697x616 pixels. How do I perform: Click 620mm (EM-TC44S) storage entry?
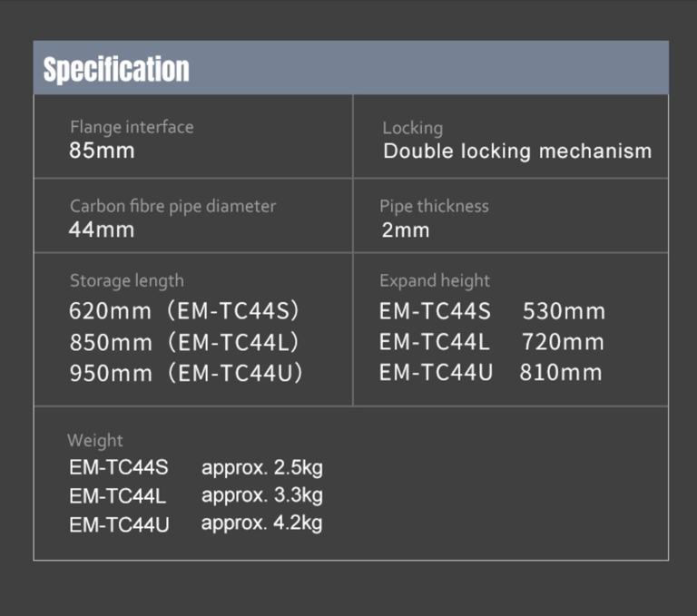184,310
